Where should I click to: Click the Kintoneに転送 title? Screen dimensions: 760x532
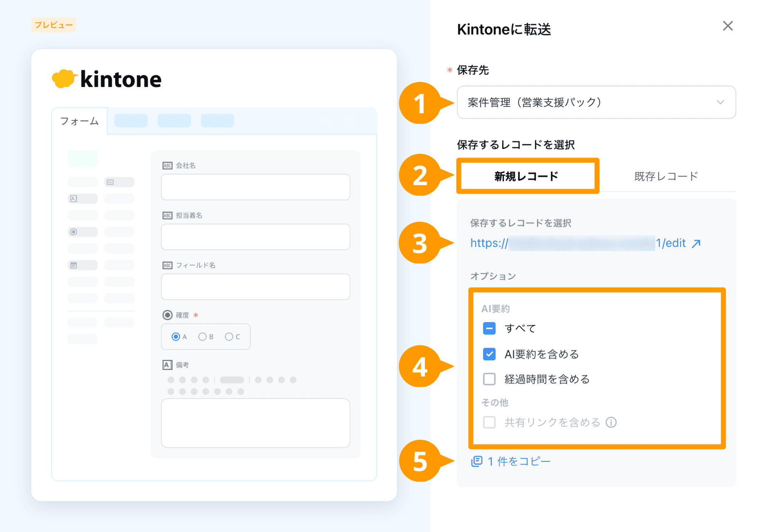point(504,30)
